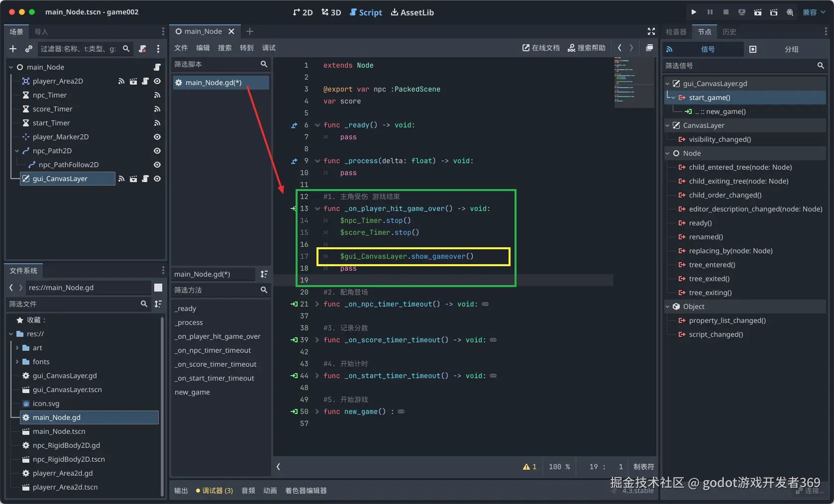Add a new scene tab plus button
834x504 pixels.
[250, 31]
